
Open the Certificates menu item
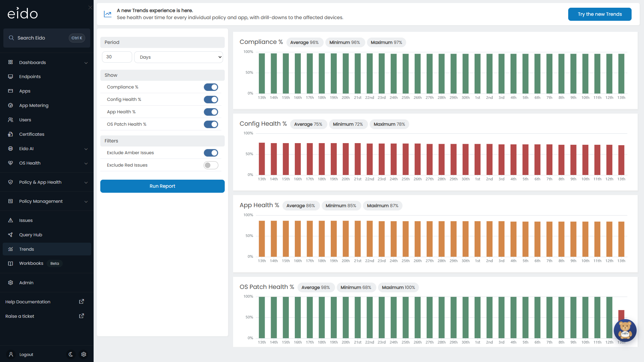pos(47,134)
